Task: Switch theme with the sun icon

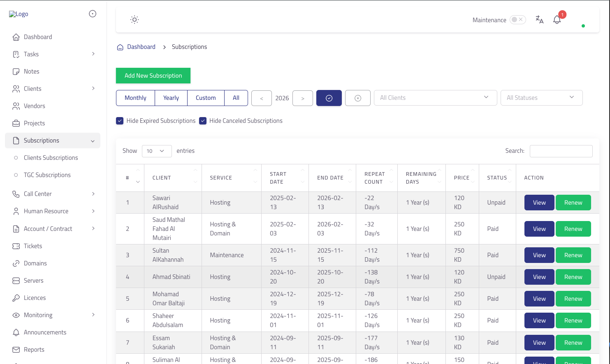Action: 135,20
